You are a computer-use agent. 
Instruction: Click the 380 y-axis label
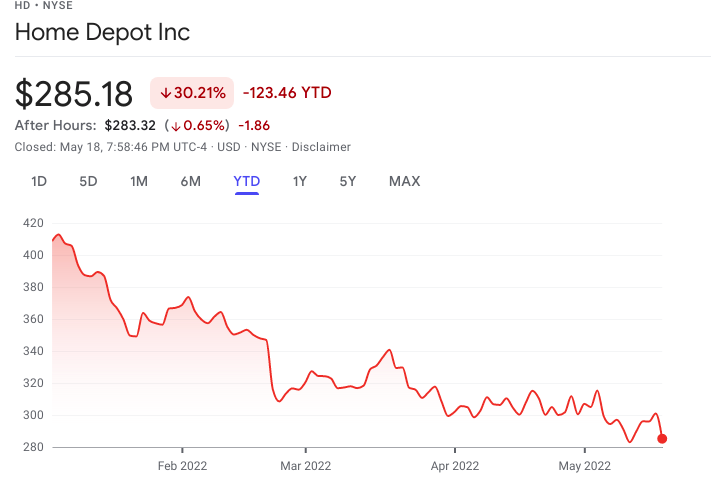coord(33,287)
